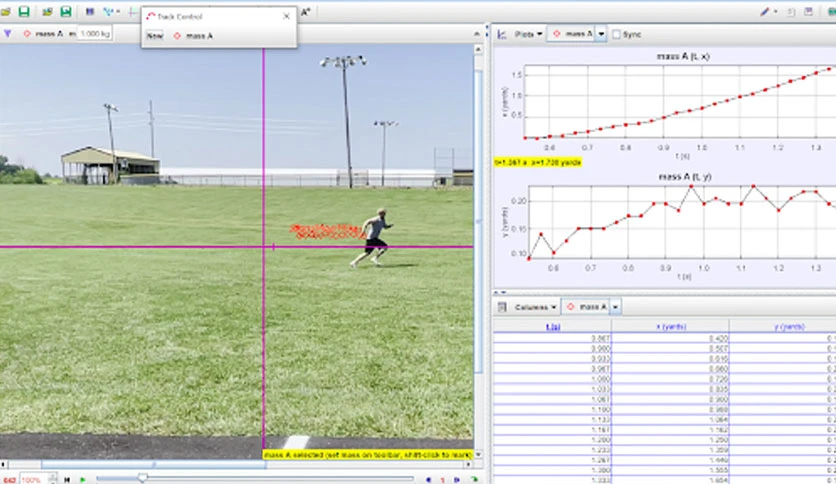Click the green Save icon
The height and width of the screenshot is (484, 836).
click(x=24, y=11)
